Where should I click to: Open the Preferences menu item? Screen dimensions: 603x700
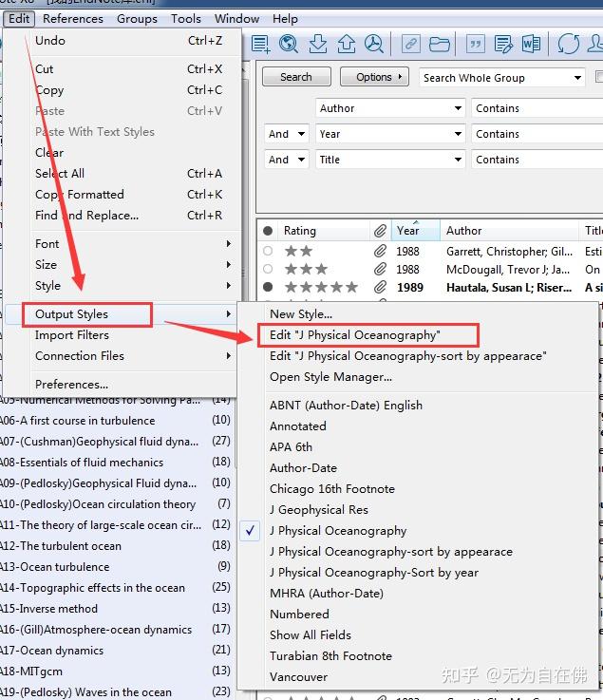click(71, 385)
